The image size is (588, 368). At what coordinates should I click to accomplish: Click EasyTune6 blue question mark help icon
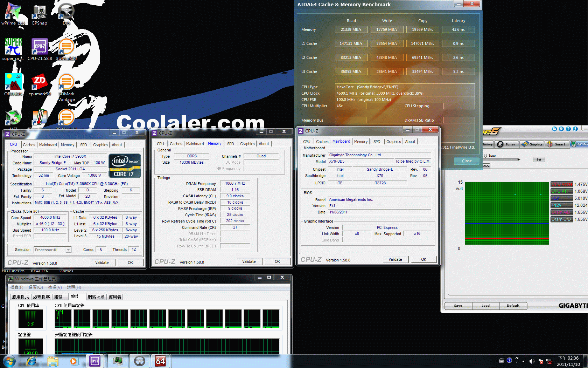[568, 129]
